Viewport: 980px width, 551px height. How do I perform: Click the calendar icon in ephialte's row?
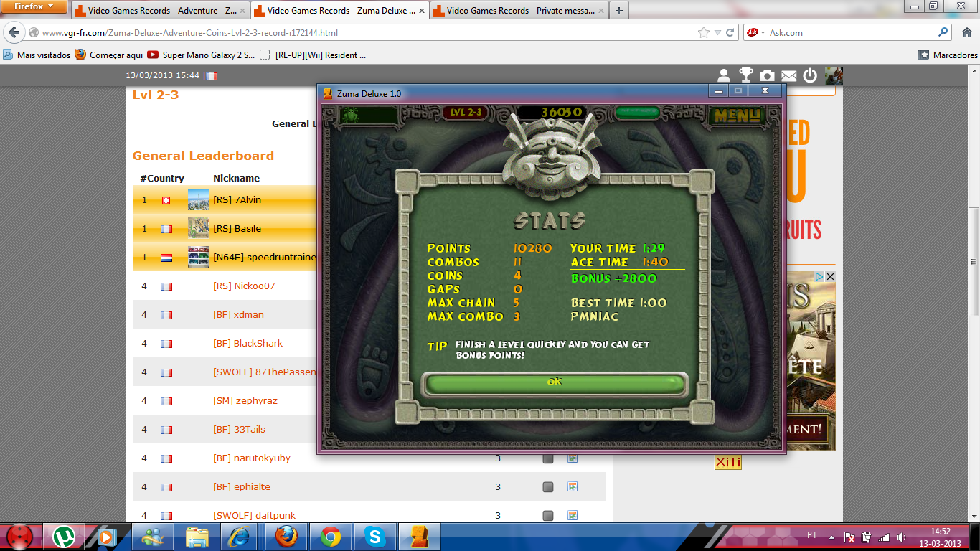click(573, 486)
